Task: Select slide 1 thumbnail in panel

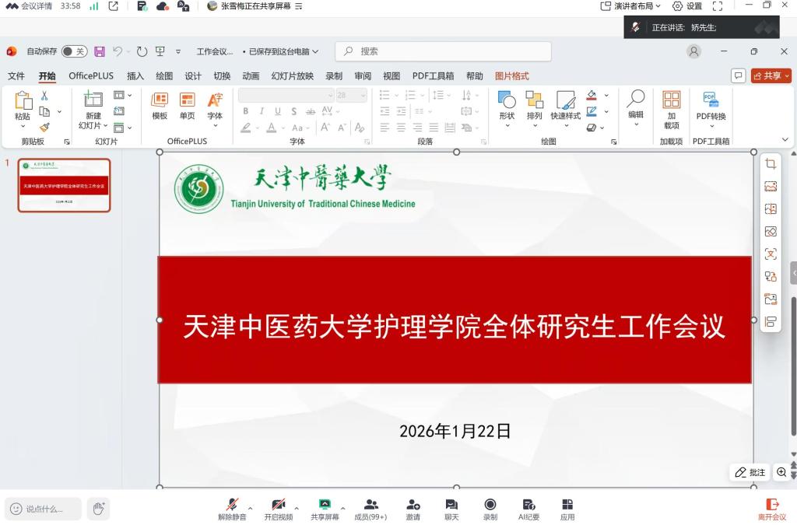Action: 65,185
